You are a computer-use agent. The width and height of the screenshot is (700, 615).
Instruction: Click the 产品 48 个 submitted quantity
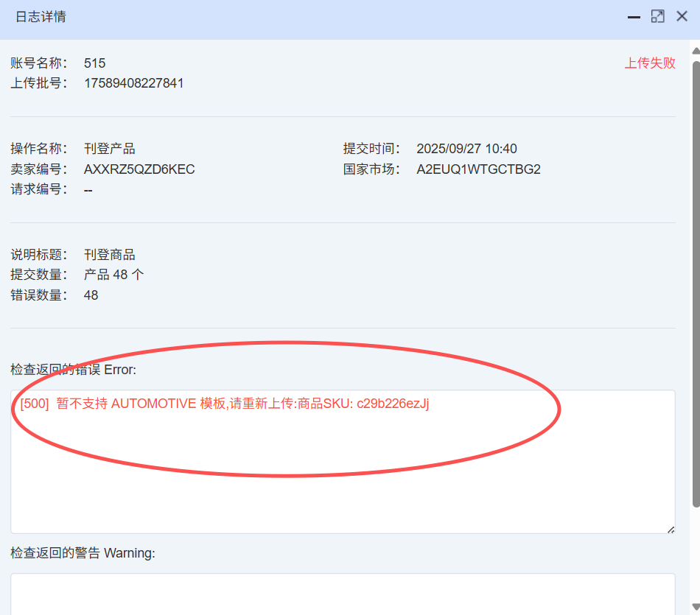click(x=113, y=275)
